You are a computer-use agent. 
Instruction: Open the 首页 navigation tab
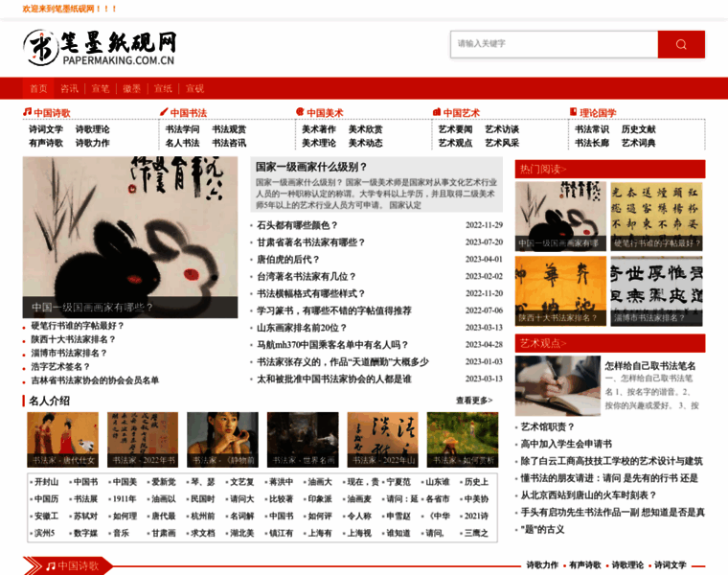[38, 88]
